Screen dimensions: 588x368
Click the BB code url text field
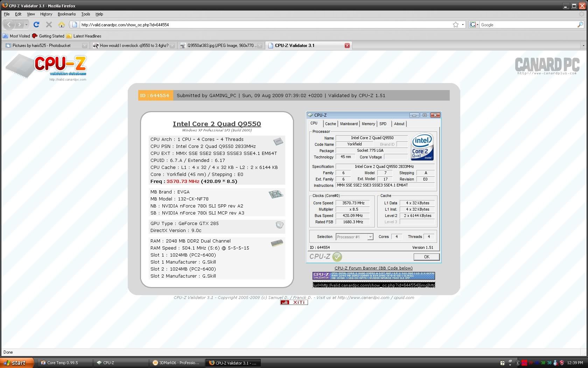coord(374,285)
